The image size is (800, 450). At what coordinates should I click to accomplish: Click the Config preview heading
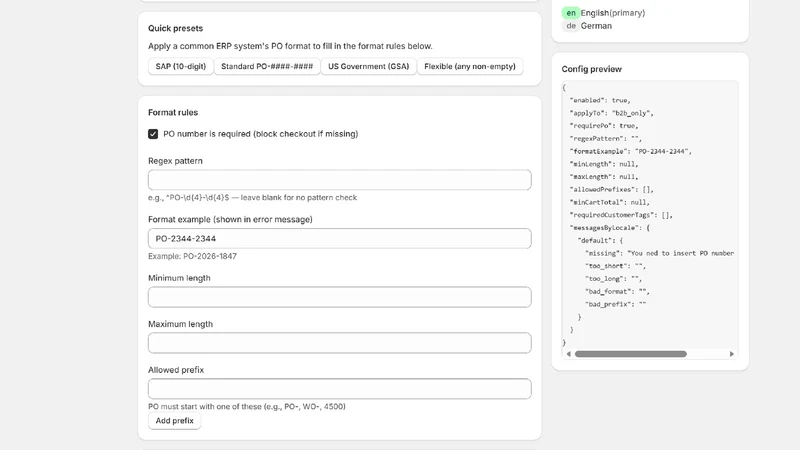click(x=591, y=69)
